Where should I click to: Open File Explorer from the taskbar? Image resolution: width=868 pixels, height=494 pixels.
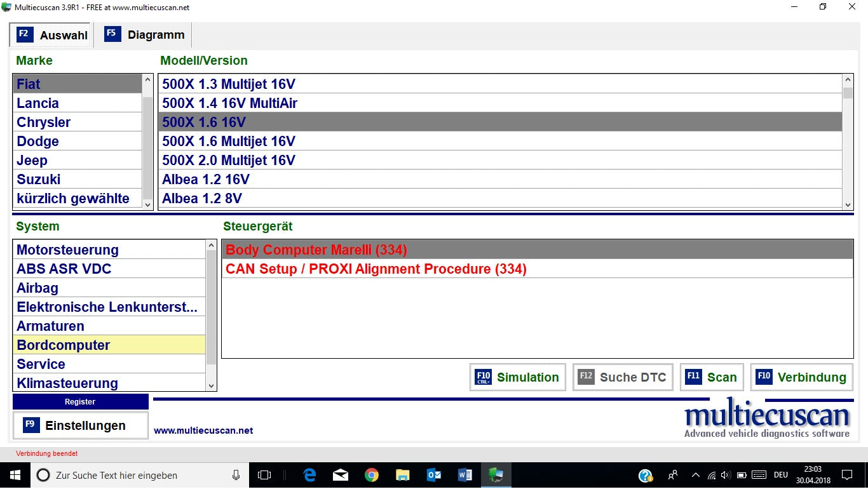tap(403, 475)
